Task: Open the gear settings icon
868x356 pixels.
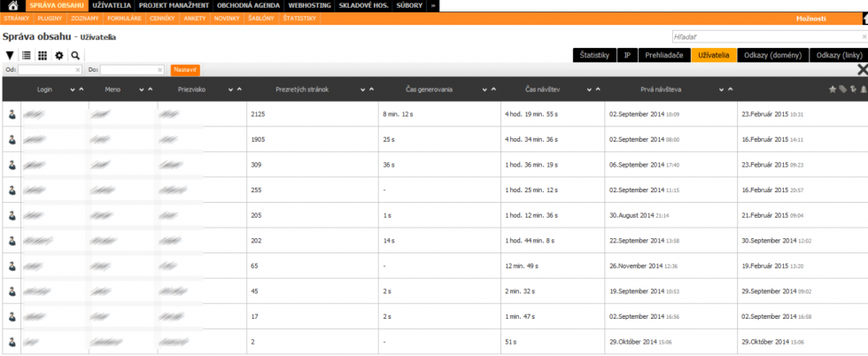Action: pyautogui.click(x=59, y=55)
